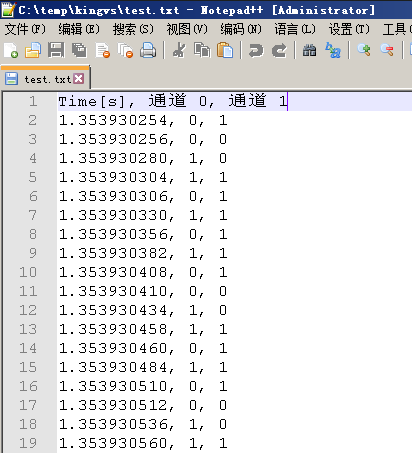Close the test.txt tab with its X
Image resolution: width=412 pixels, height=453 pixels.
(79, 79)
